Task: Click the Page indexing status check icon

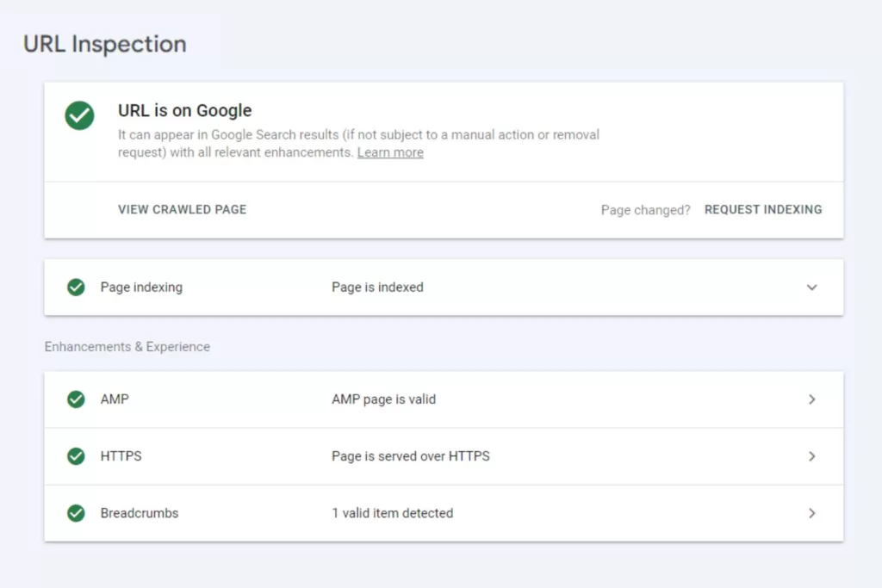Action: [76, 287]
